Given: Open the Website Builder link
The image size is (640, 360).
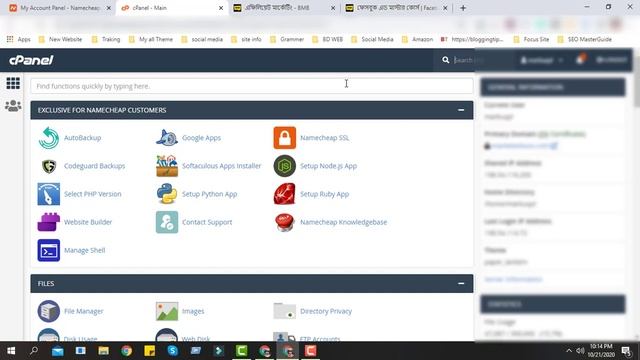Looking at the screenshot, I should click(x=88, y=222).
